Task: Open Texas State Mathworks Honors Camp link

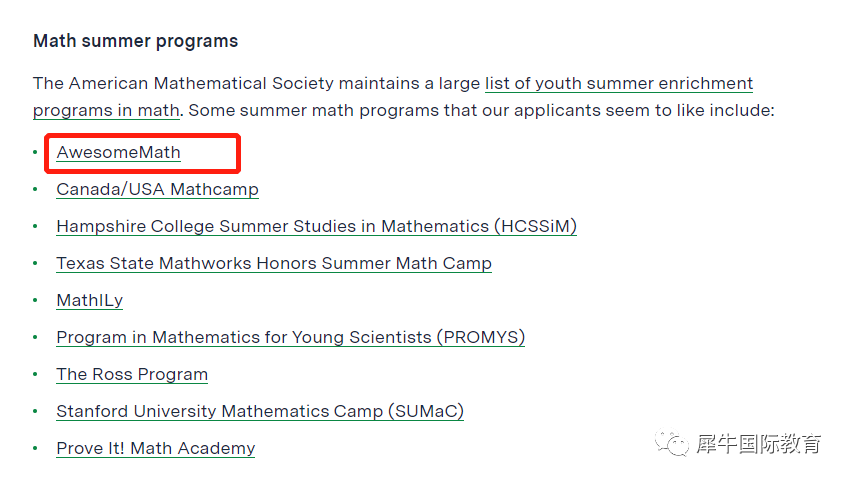Action: [274, 263]
